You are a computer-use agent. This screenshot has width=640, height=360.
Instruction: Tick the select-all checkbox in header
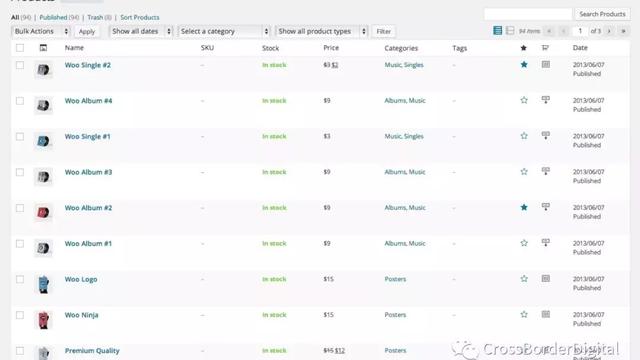[x=20, y=48]
